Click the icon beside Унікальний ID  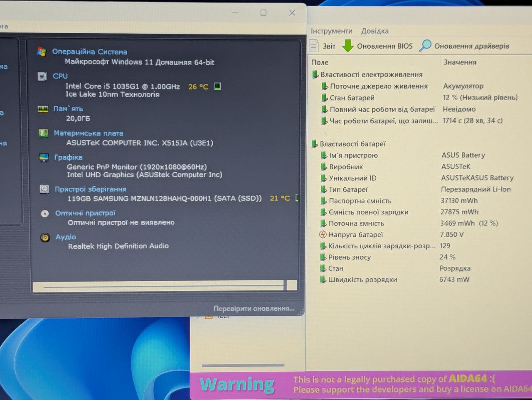tap(324, 178)
